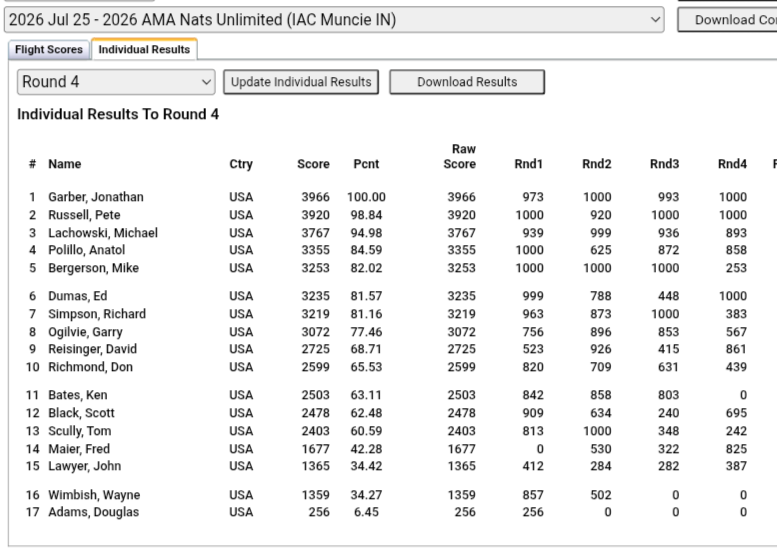This screenshot has height=548, width=777.
Task: Click the Pcnt column header
Action: [x=366, y=164]
